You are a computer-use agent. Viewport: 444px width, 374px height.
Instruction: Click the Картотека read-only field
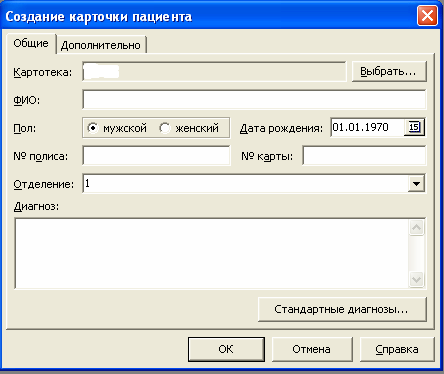(214, 71)
